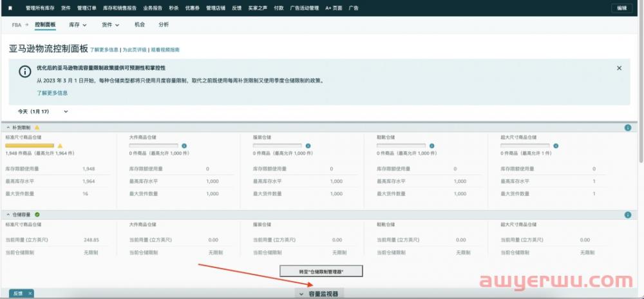
Task: Click the 编辑 button in the top right
Action: (622, 8)
